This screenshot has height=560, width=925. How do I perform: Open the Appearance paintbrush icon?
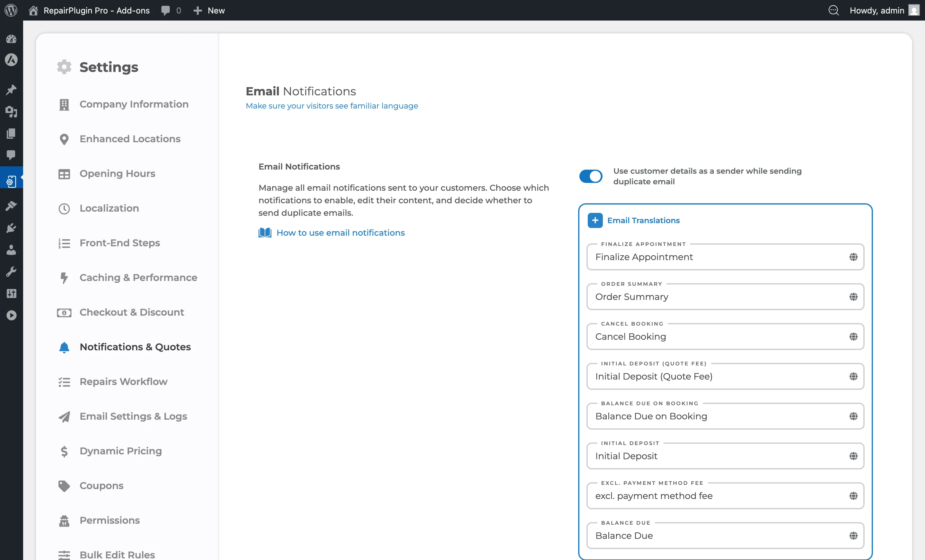(12, 206)
